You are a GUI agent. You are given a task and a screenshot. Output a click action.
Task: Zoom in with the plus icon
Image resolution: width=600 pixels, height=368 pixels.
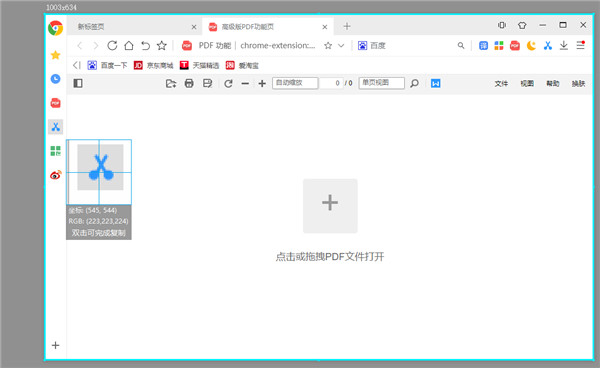(262, 83)
